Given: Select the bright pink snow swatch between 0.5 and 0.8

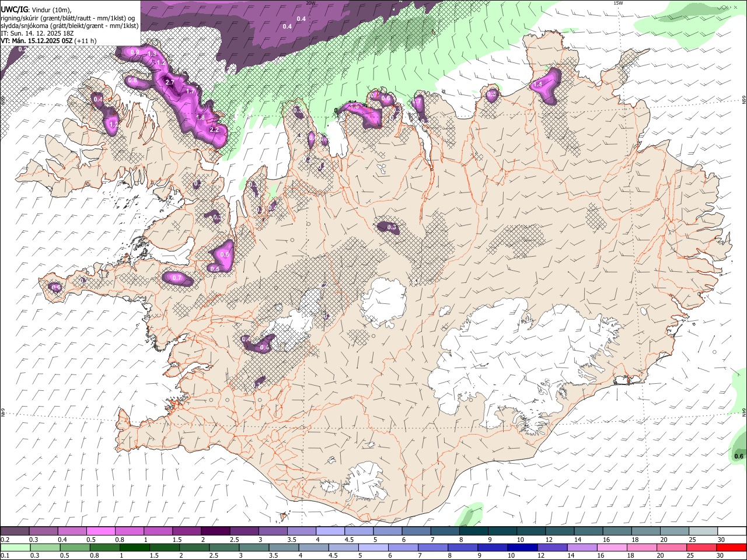Looking at the screenshot, I should coord(101,531).
